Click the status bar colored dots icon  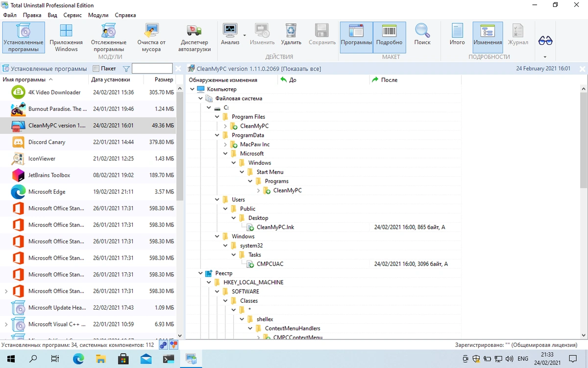tap(172, 345)
